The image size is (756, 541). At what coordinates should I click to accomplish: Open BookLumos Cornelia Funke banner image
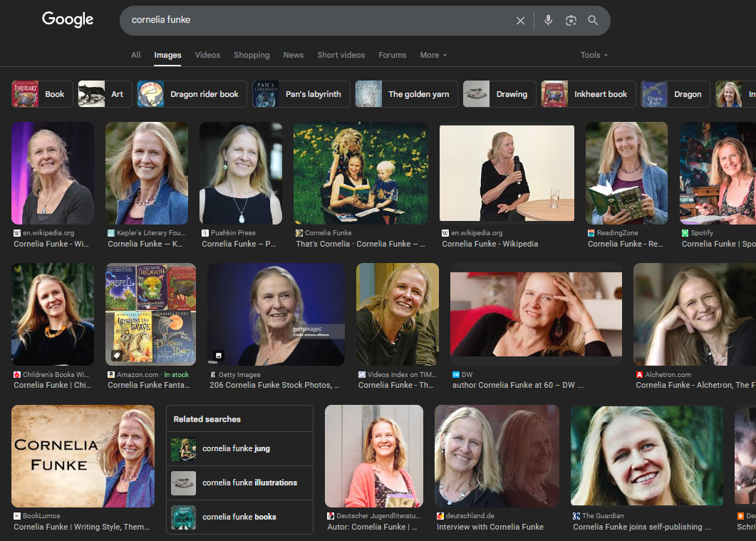[83, 456]
